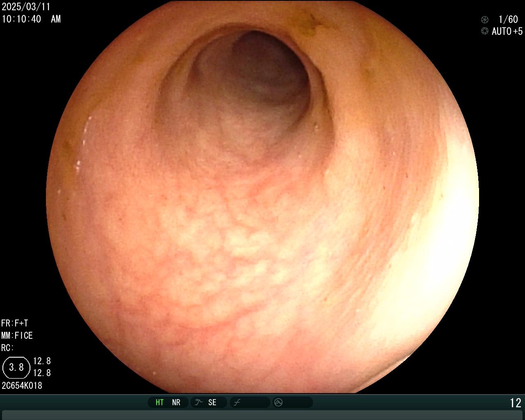
Task: Click the 1/60 shutter speed value
Action: [508, 19]
